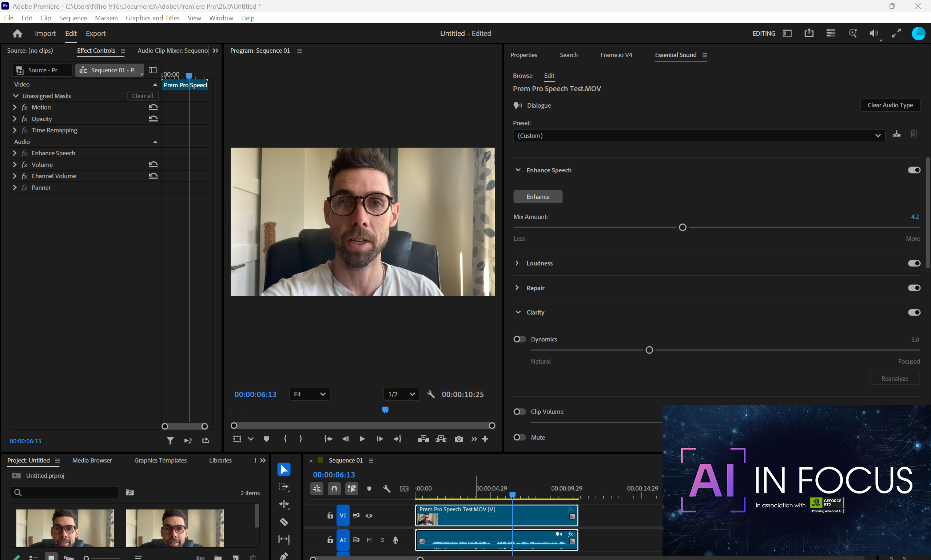Select the Selection tool arrow
The image size is (931, 560).
pos(284,469)
